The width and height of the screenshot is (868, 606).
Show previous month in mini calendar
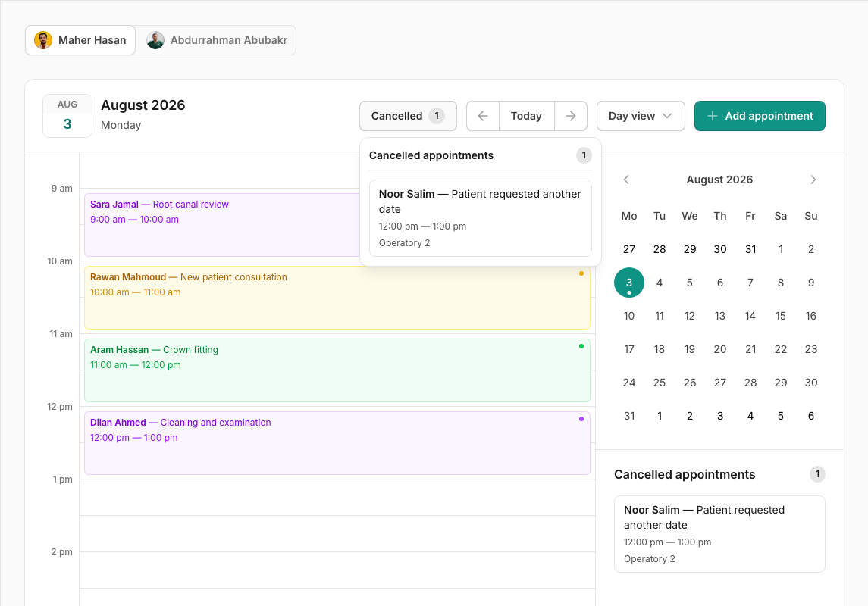pos(626,180)
